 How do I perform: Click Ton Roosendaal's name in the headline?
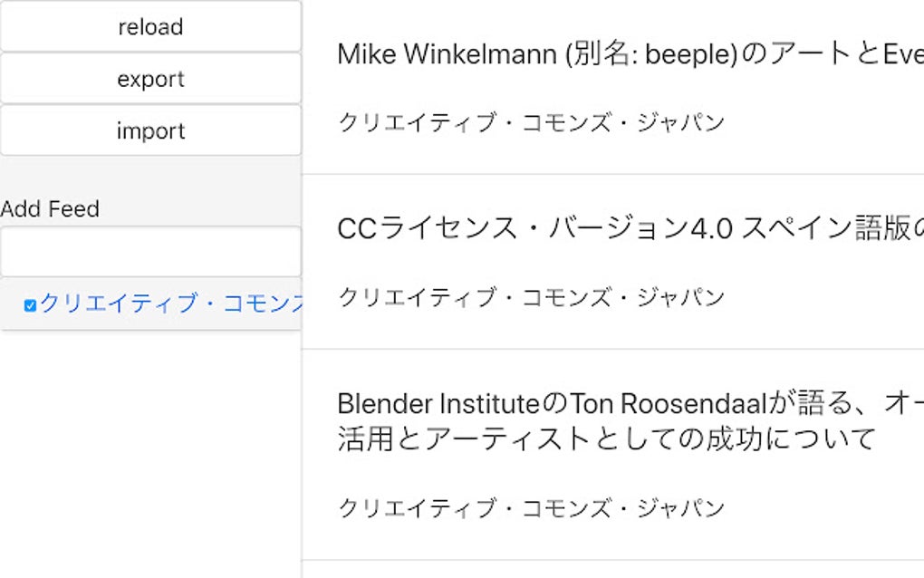tap(669, 404)
